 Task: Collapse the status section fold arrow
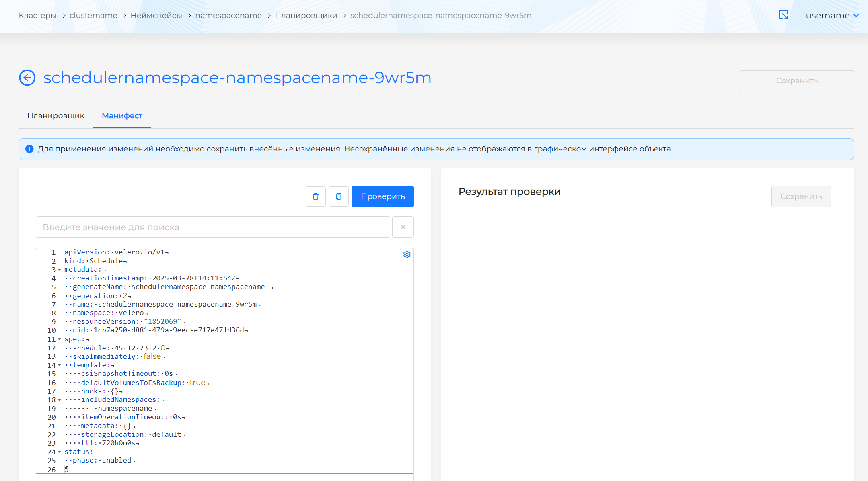(x=59, y=452)
